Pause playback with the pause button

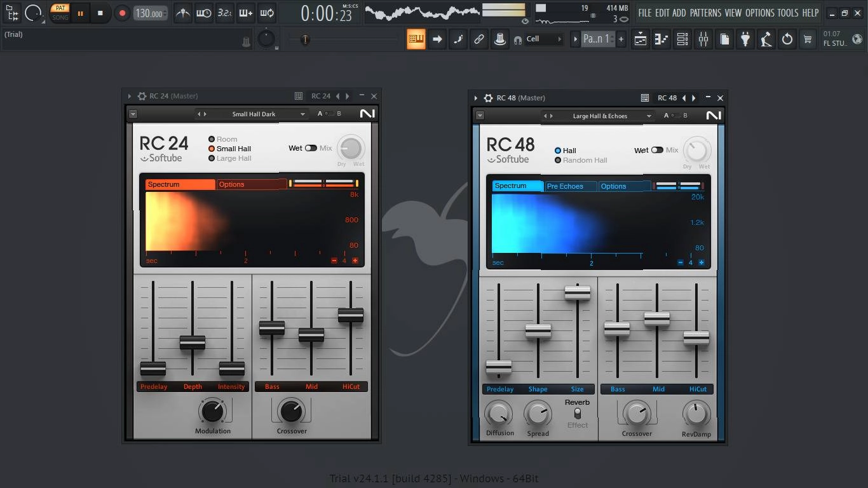coord(81,13)
